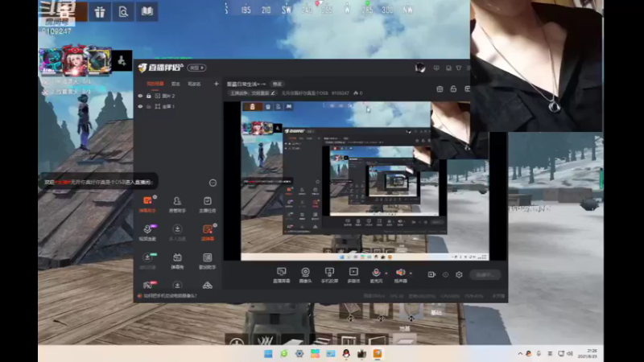Open the room manager assistant tool
The width and height of the screenshot is (644, 362).
tap(177, 204)
